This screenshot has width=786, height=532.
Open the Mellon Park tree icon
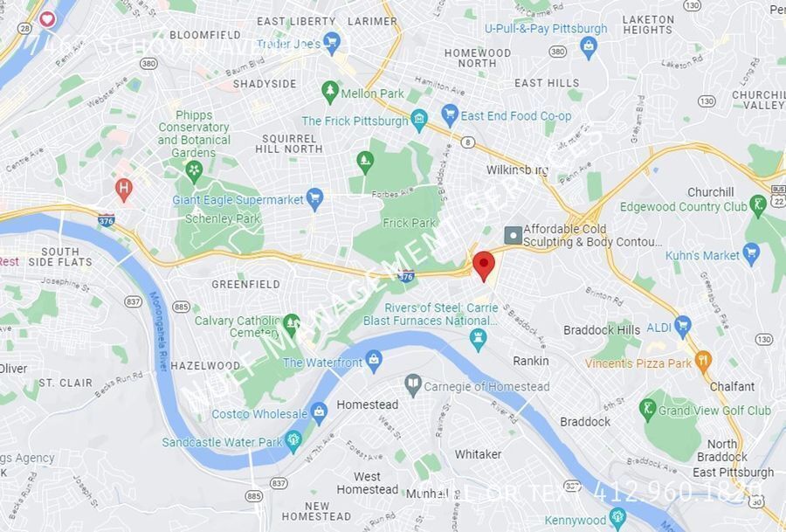329,92
